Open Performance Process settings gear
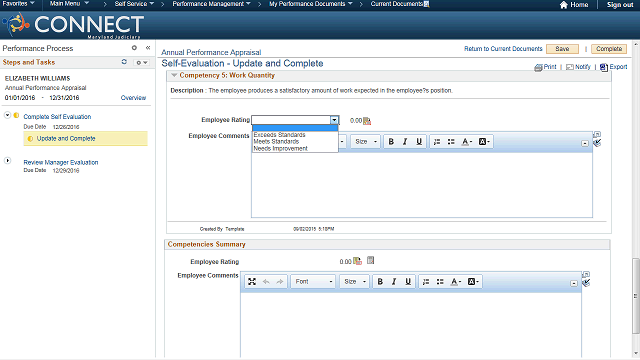The height and width of the screenshot is (360, 640). (134, 48)
